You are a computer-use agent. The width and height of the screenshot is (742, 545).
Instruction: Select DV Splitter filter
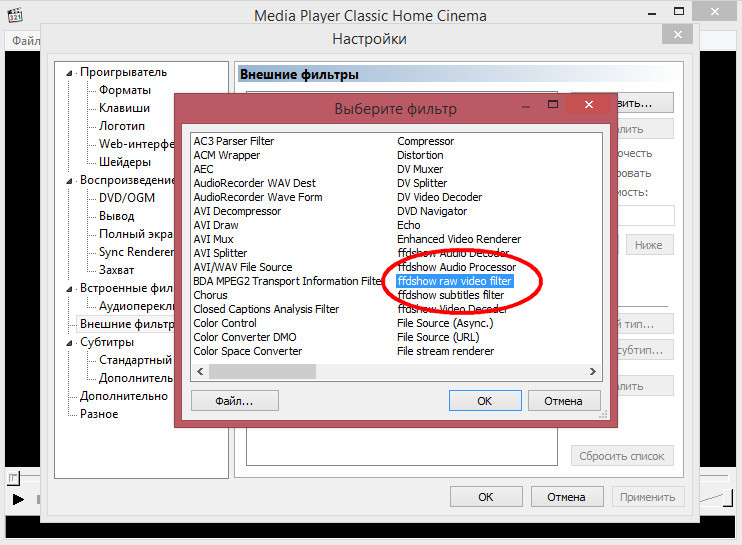pos(422,183)
